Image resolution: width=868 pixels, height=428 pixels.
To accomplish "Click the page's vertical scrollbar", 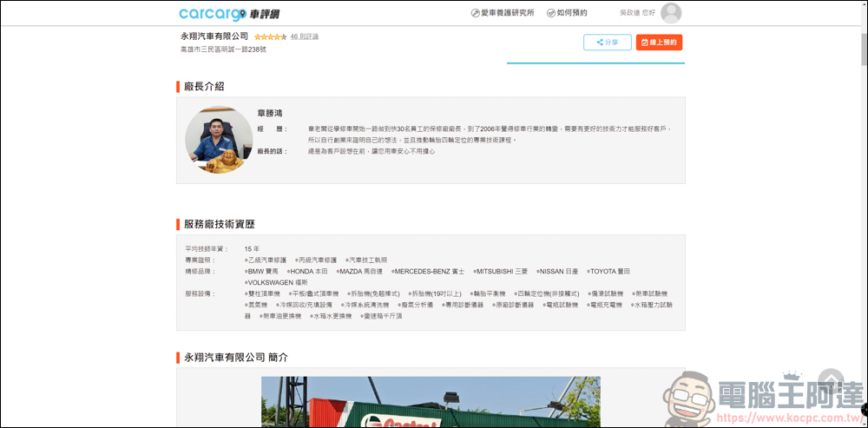I will coord(862,174).
